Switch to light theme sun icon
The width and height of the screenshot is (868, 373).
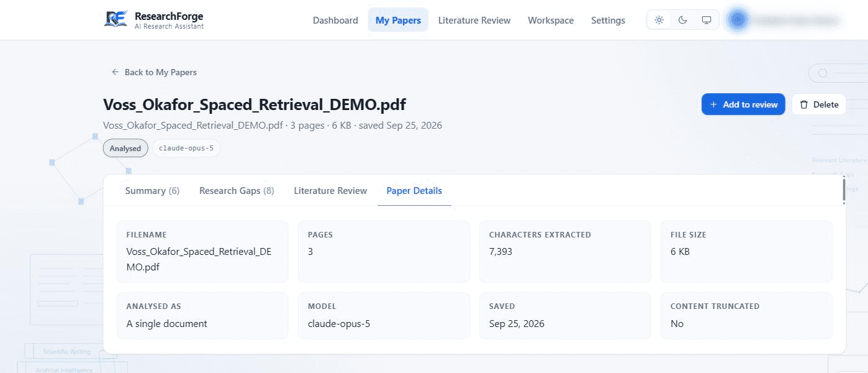[659, 20]
